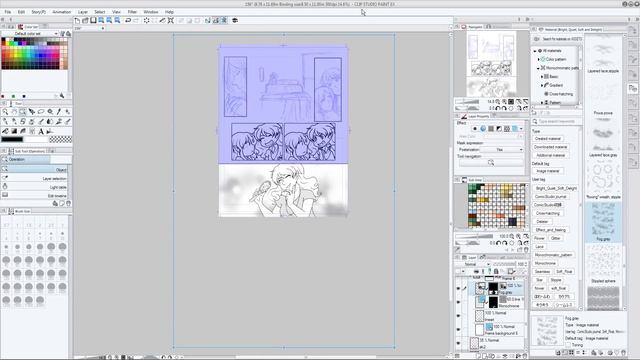Click the New document icon in command bar
The height and width of the screenshot is (360, 640).
tap(77, 20)
